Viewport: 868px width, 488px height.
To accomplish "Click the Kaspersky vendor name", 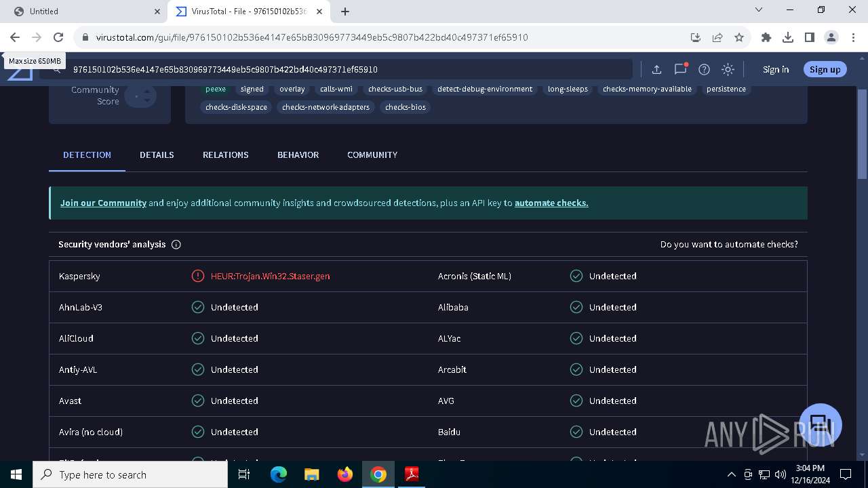I will [x=79, y=276].
